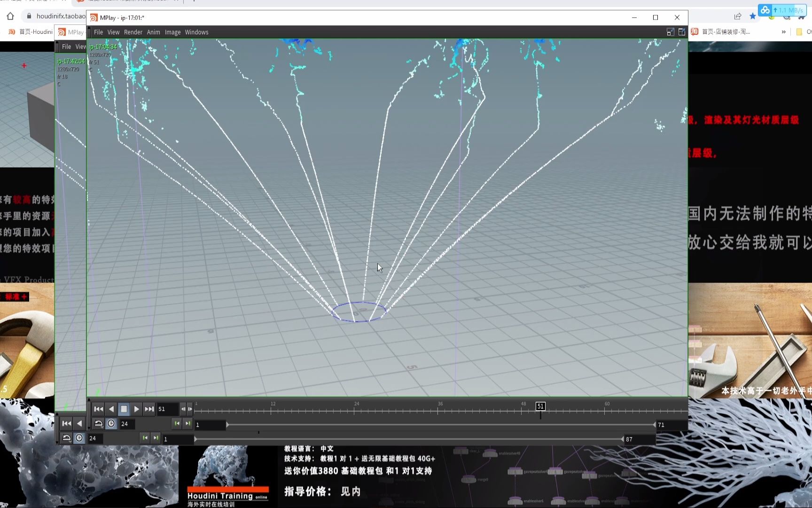This screenshot has width=812, height=508.
Task: Open 首页-Houdini bookmark
Action: pyautogui.click(x=31, y=32)
